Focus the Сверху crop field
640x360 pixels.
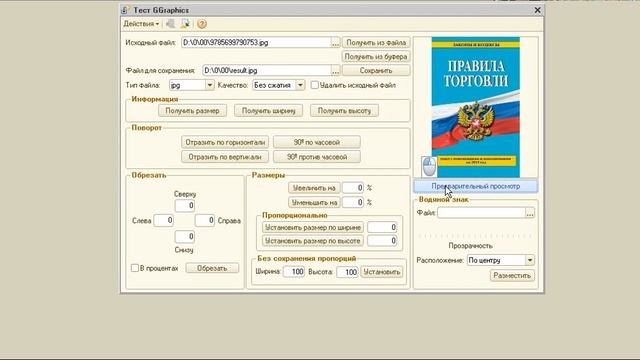tap(184, 206)
